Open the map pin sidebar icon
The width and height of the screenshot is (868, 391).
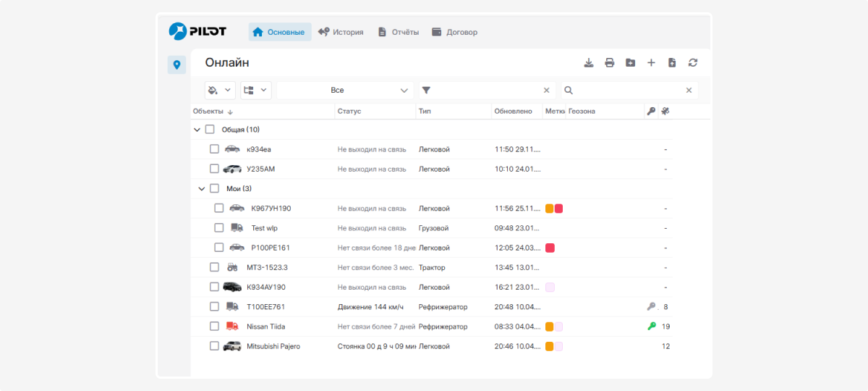(x=176, y=65)
